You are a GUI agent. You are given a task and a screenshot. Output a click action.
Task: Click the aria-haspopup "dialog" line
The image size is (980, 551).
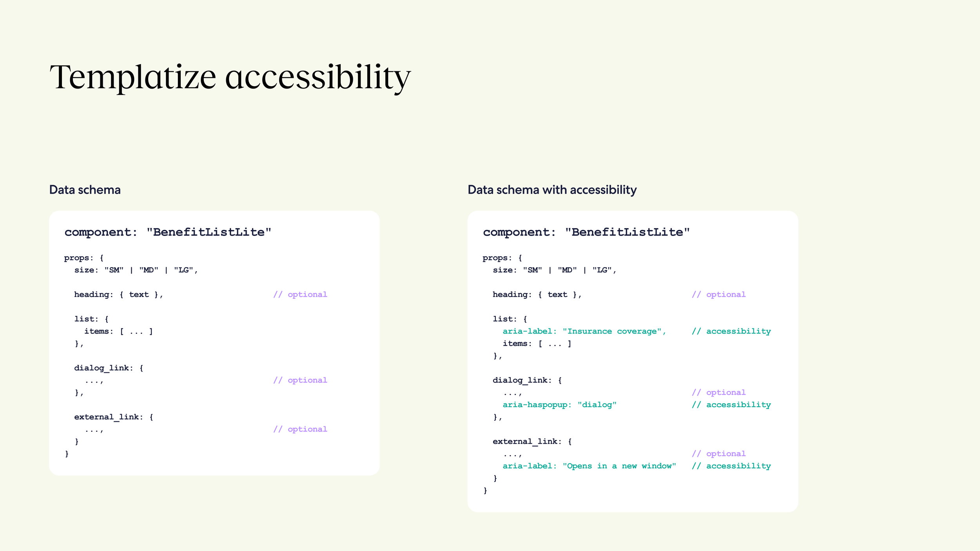coord(560,405)
